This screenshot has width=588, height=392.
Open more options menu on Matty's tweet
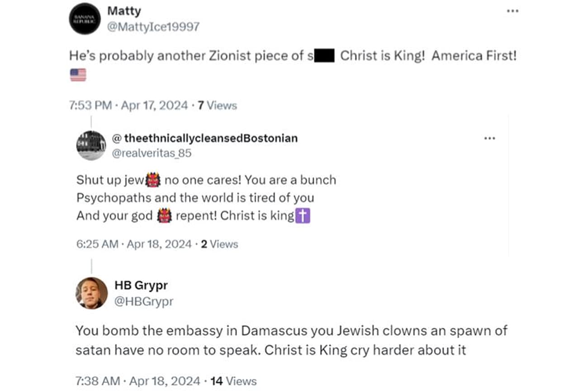click(512, 11)
